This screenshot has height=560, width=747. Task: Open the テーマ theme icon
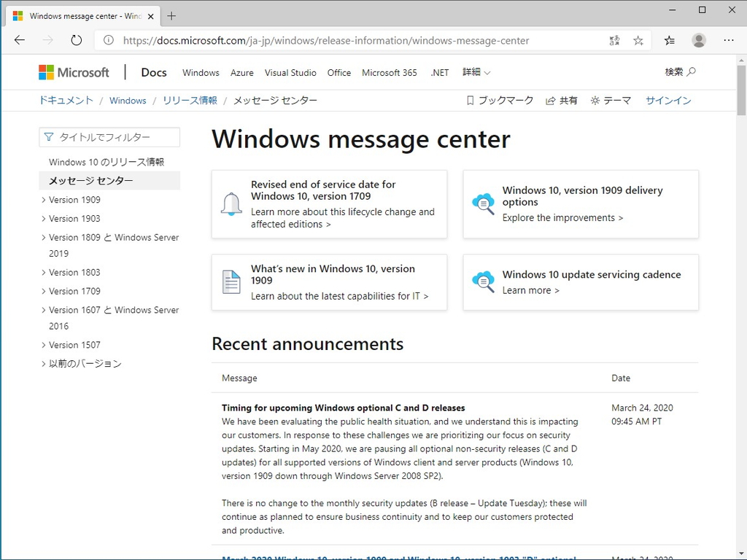[x=595, y=100]
